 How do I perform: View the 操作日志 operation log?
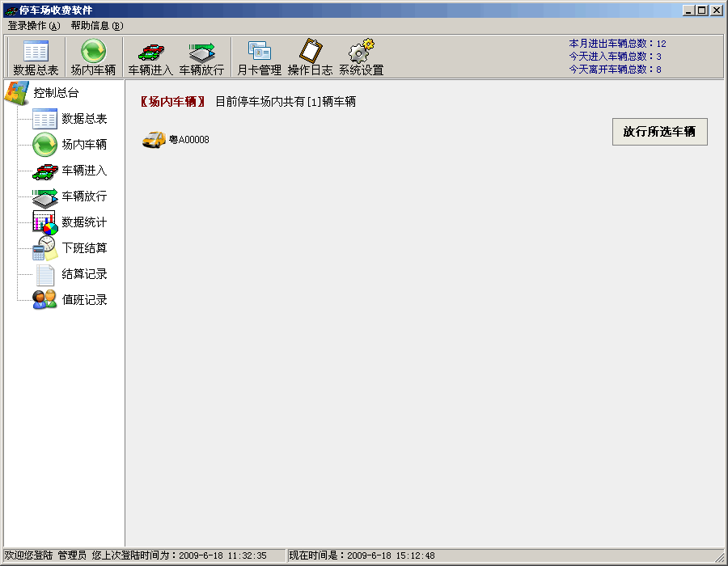click(308, 55)
